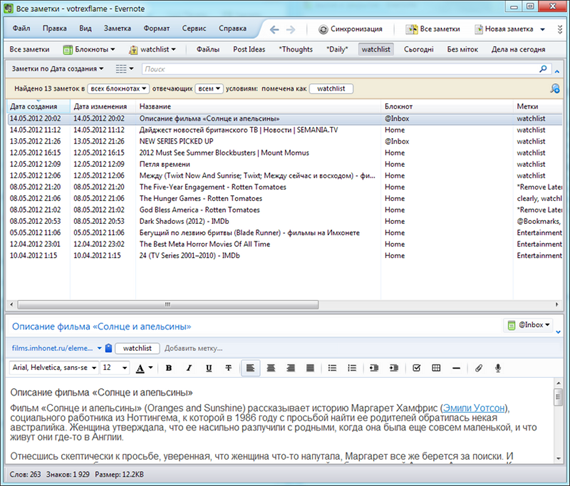
Task: Insert bulleted list
Action: (332, 368)
